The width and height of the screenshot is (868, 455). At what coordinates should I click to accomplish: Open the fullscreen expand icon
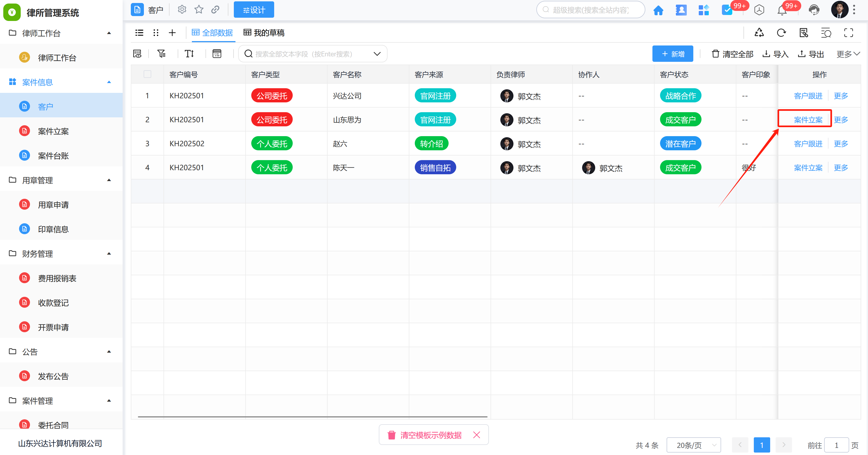848,33
